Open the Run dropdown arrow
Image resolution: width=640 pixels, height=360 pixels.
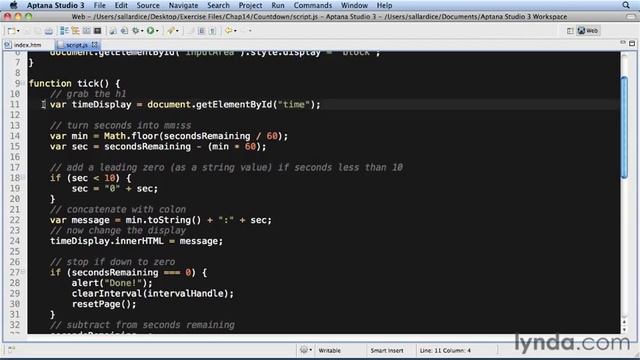(157, 31)
